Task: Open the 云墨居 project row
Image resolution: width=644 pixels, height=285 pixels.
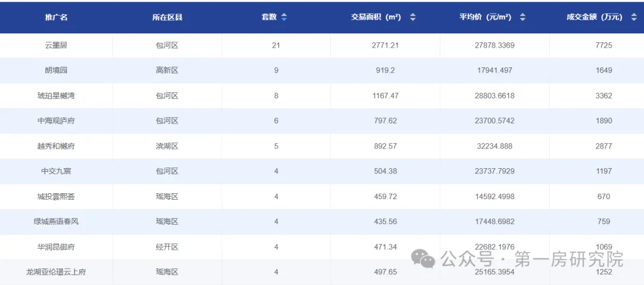Action: tap(56, 45)
